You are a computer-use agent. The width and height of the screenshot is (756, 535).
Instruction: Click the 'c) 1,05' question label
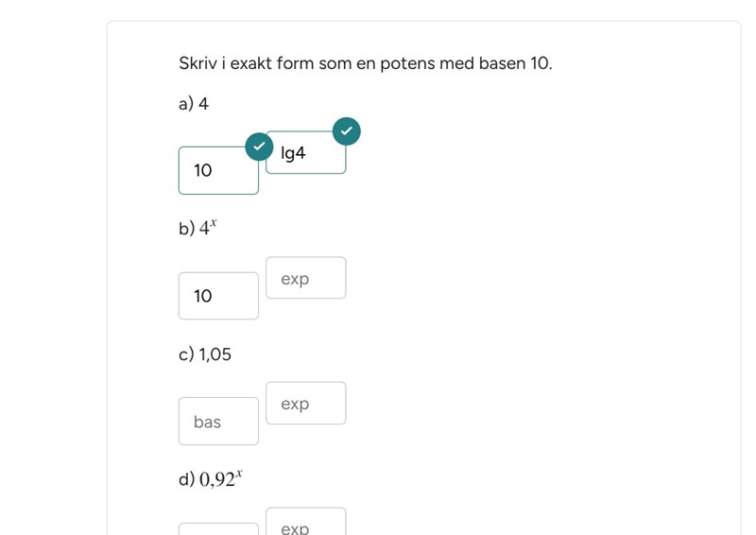pos(205,354)
